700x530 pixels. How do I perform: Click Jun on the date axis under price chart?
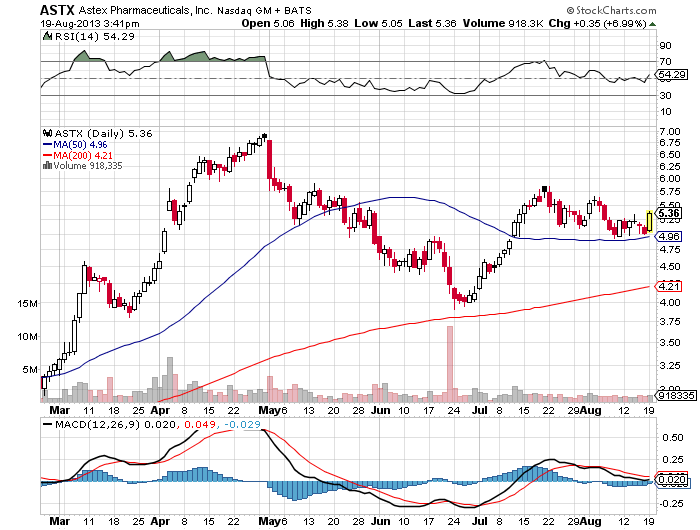coord(380,410)
